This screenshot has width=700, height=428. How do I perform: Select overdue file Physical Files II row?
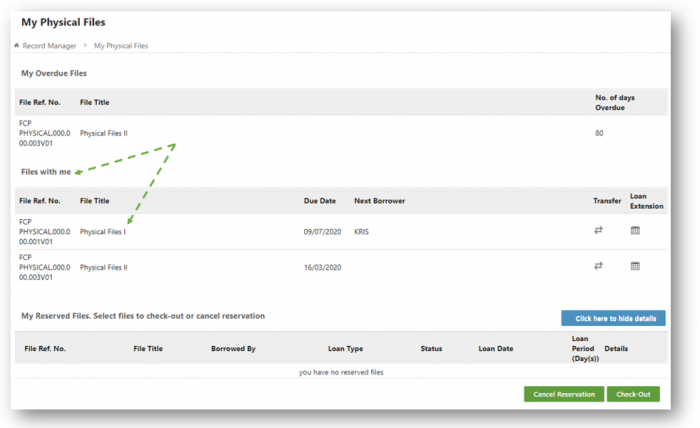[341, 133]
